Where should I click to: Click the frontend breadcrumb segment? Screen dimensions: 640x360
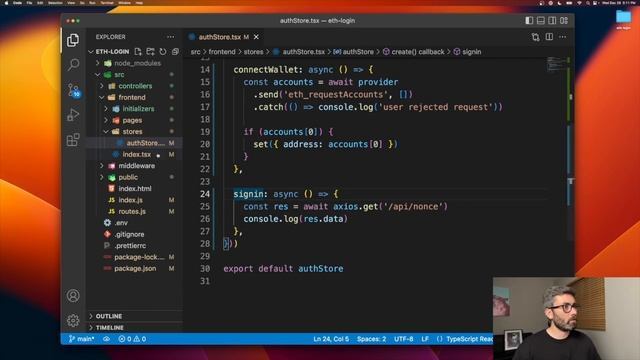[222, 52]
